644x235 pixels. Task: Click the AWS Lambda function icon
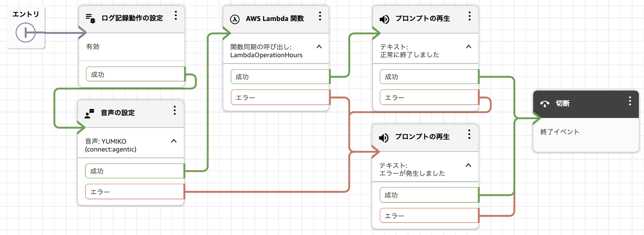pyautogui.click(x=235, y=19)
